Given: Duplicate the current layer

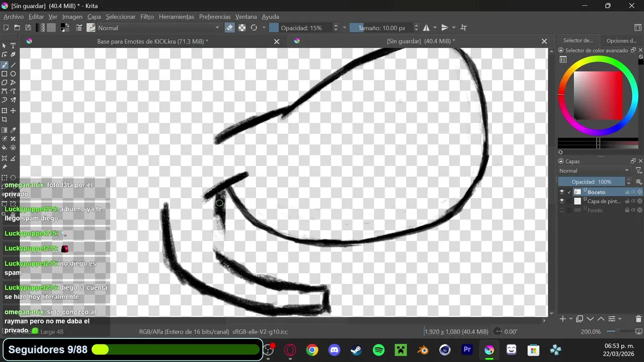Looking at the screenshot, I should tap(580, 319).
